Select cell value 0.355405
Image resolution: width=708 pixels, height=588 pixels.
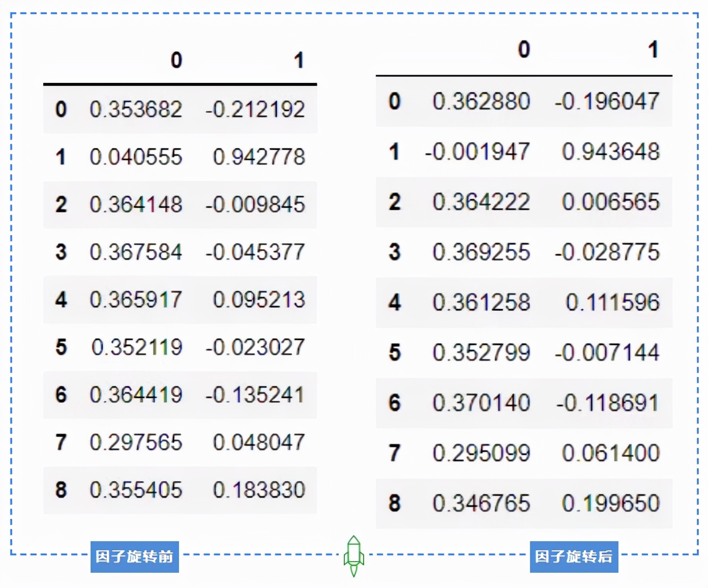point(136,490)
